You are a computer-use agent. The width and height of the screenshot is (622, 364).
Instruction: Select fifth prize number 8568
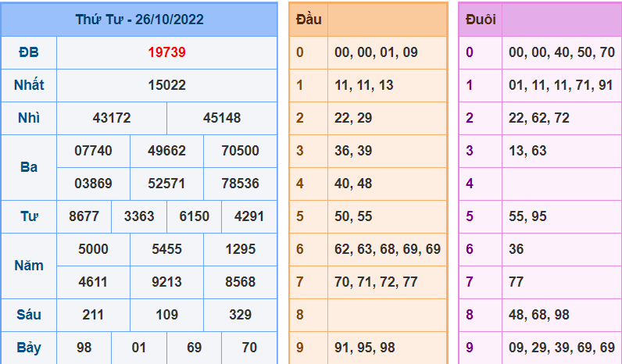coord(241,282)
